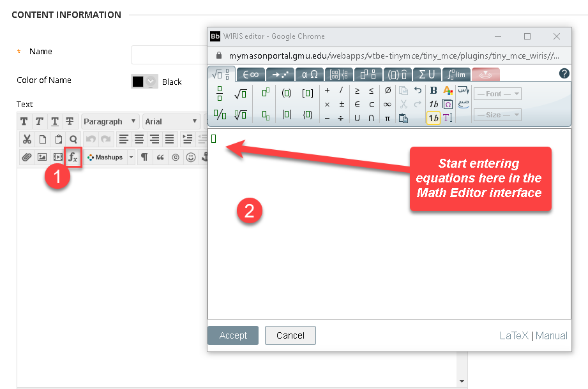Toggle italic formatting in the Text editor
The height and width of the screenshot is (389, 588).
click(x=38, y=121)
